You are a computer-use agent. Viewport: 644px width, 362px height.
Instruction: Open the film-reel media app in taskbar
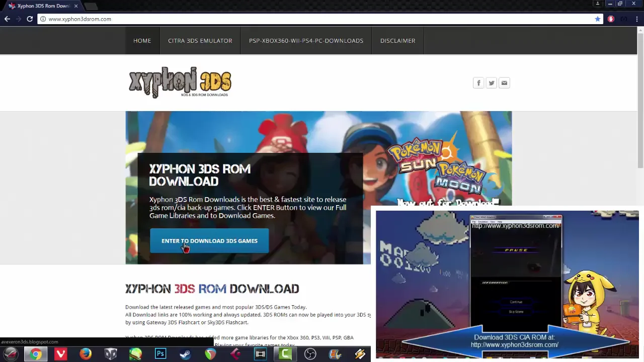335,354
